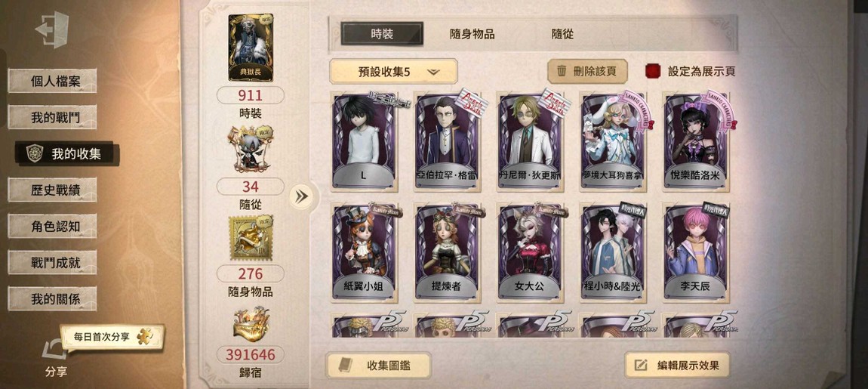Expand the 預設收集5 dropdown
This screenshot has height=389, width=868.
(x=393, y=72)
